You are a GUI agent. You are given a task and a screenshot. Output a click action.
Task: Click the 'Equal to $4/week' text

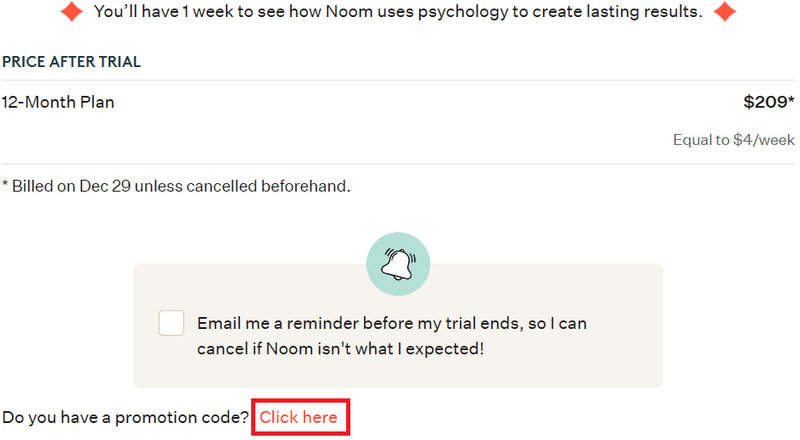tap(734, 140)
